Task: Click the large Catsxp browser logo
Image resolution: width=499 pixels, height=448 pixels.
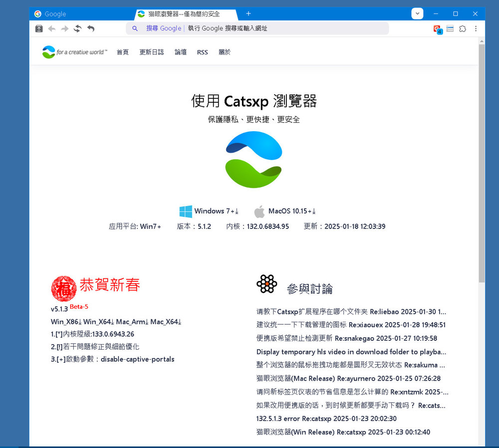Action: pyautogui.click(x=253, y=160)
